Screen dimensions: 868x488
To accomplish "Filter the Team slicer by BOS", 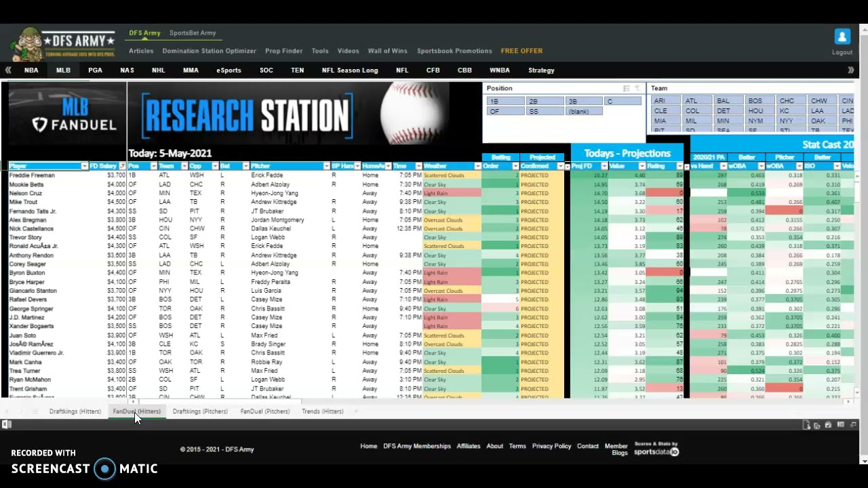I will point(761,101).
